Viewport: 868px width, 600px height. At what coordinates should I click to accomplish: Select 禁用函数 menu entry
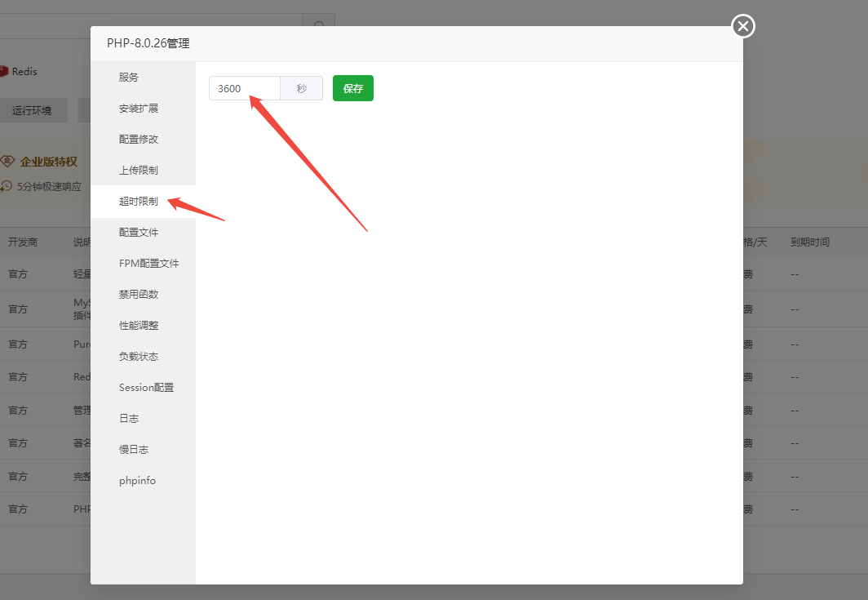[139, 295]
